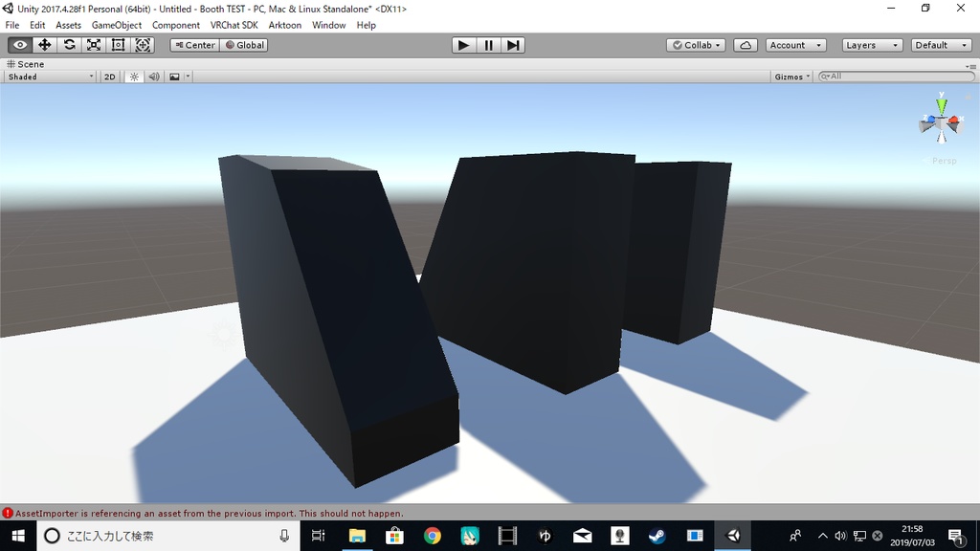Click the scene search field
This screenshot has height=551, width=980.
tap(896, 77)
